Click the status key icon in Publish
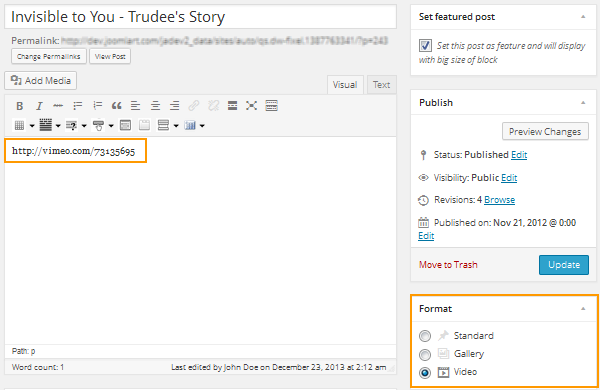This screenshot has height=390, width=600. pos(423,155)
